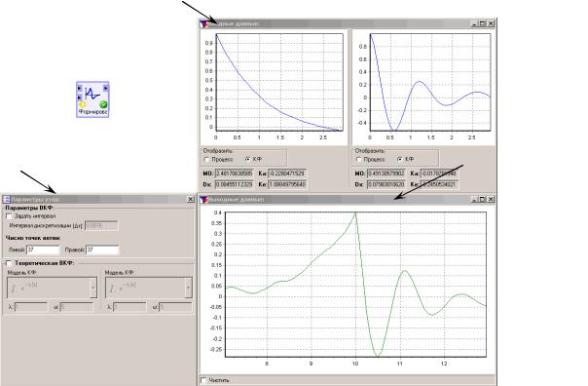The image size is (588, 386).
Task: Click the Правой points input field
Action: click(102, 250)
